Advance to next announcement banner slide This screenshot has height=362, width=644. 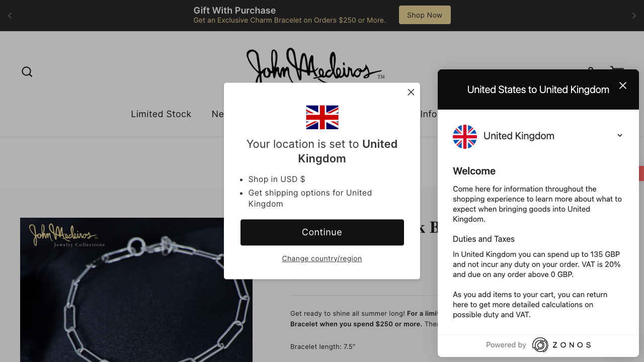coord(634,16)
